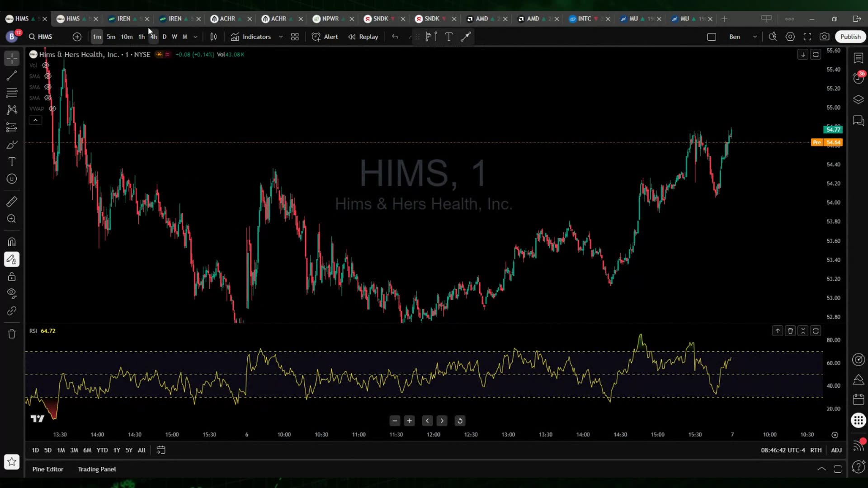Open the object tree panel
This screenshot has width=868, height=488.
coord(858,99)
